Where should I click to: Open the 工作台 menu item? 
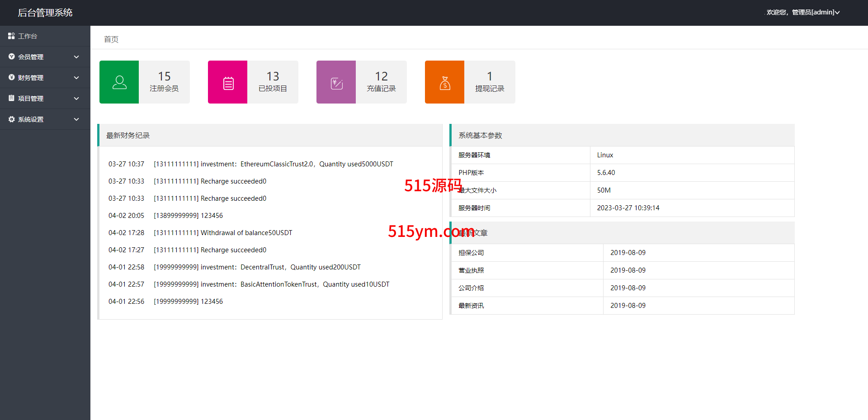click(28, 36)
